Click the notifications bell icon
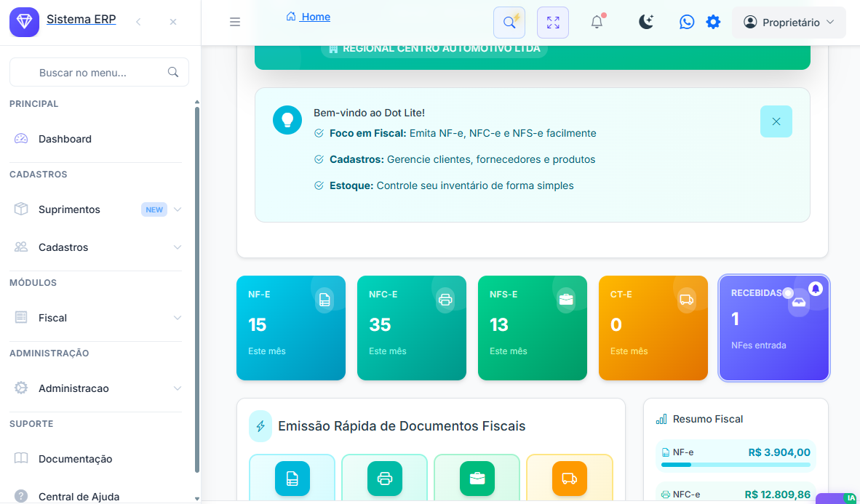Screen dimensions: 860x504 pos(597,22)
